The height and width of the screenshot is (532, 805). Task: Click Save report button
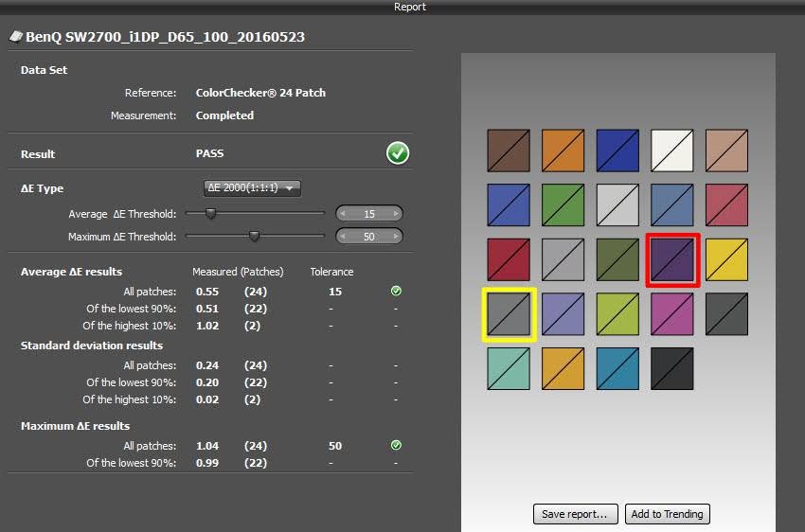575,514
